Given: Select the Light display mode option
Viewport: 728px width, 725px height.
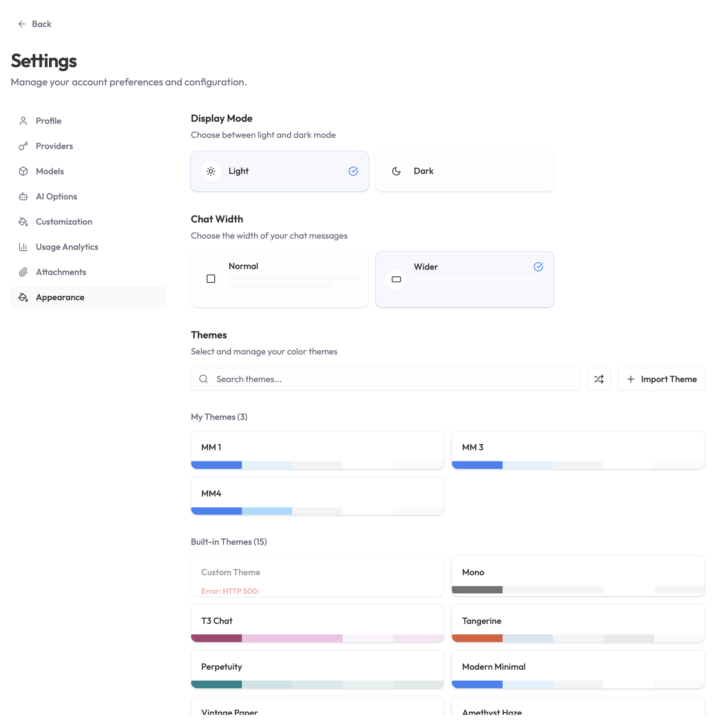Looking at the screenshot, I should coord(279,171).
